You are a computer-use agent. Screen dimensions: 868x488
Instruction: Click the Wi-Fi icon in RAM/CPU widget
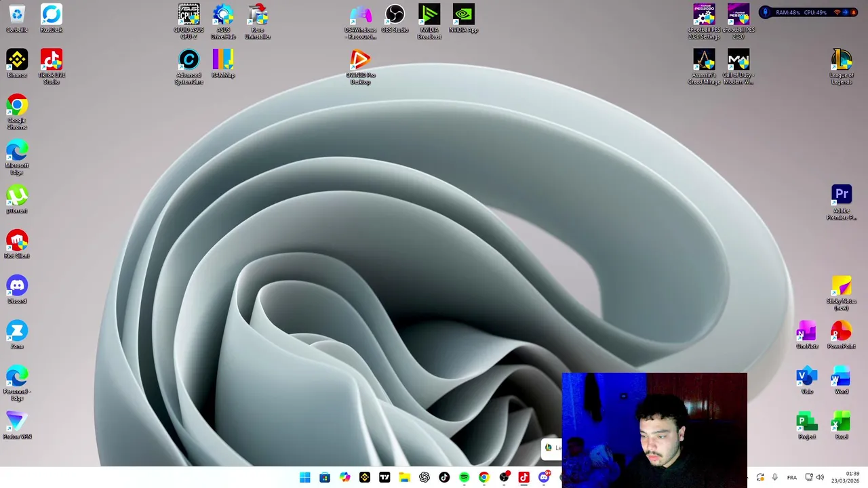point(837,12)
